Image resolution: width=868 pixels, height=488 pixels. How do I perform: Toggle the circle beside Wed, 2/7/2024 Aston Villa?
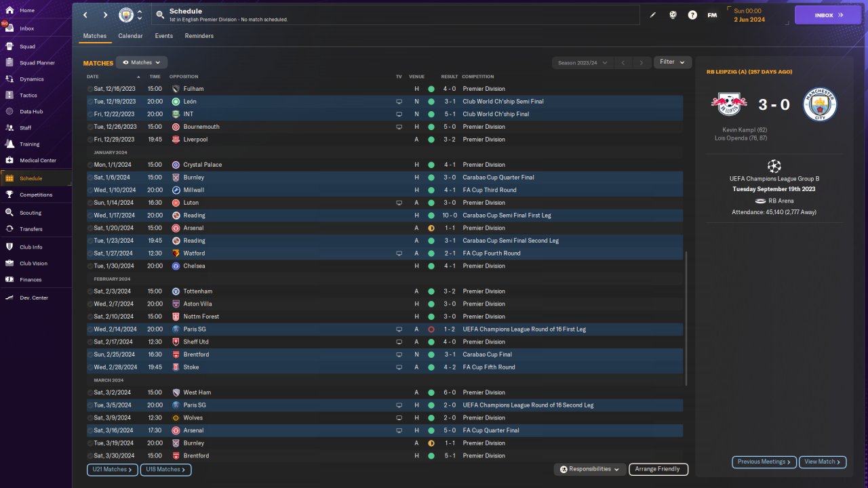90,304
